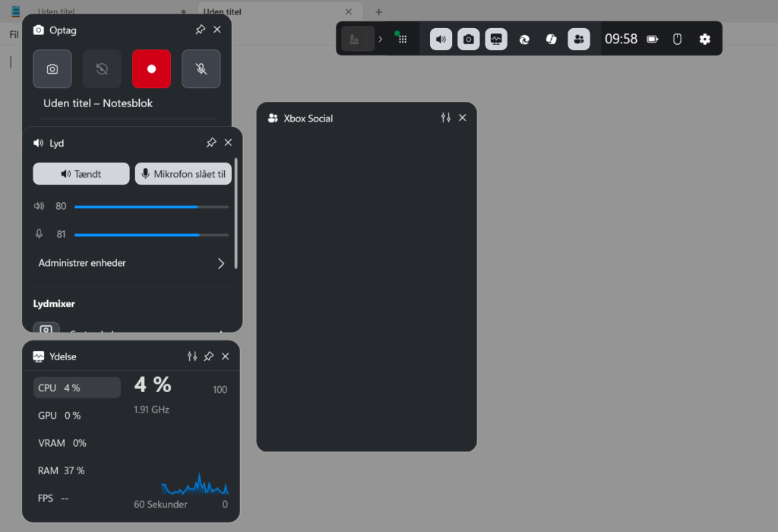Click the microphone icon beside 81
This screenshot has width=778, height=532.
point(40,234)
